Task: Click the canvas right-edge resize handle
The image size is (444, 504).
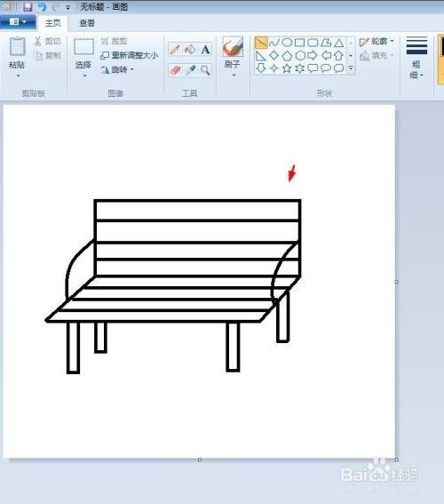Action: pyautogui.click(x=396, y=282)
